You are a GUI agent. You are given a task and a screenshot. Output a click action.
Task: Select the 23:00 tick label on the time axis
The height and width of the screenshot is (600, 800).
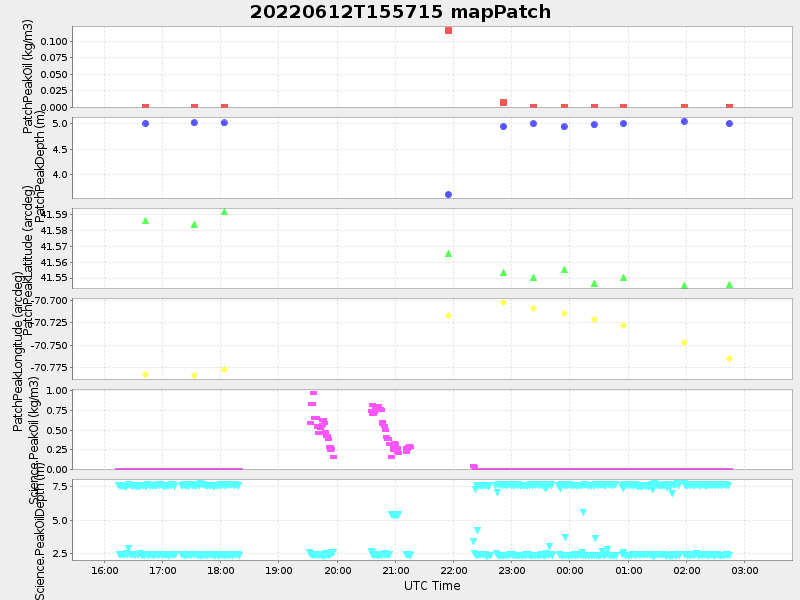point(512,570)
